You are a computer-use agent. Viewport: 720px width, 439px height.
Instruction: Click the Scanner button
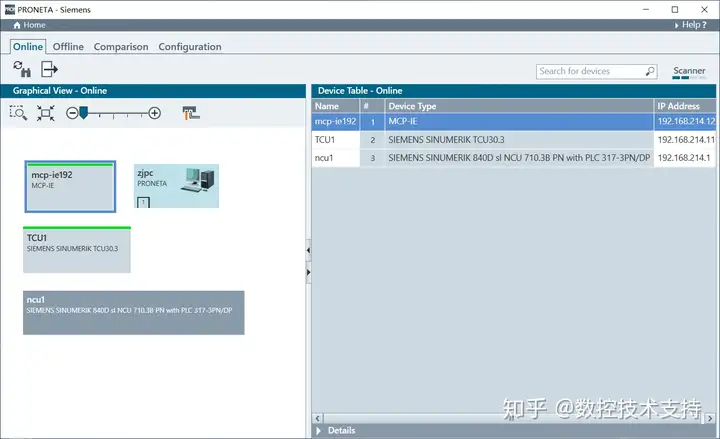tap(689, 72)
